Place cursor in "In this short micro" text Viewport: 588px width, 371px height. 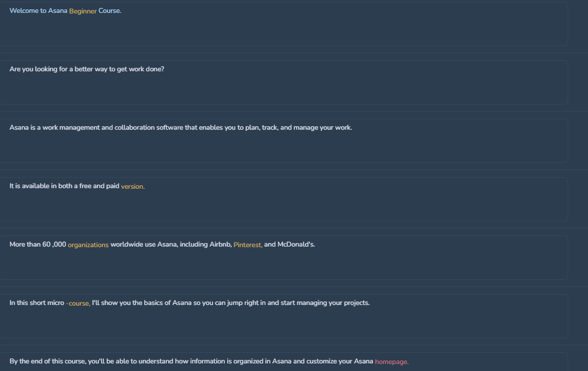pyautogui.click(x=37, y=303)
